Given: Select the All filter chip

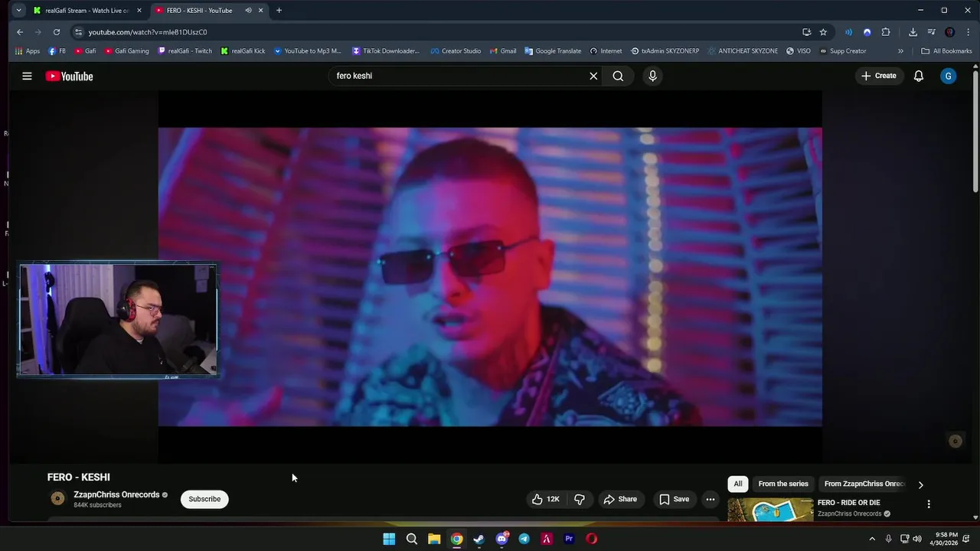Looking at the screenshot, I should (738, 484).
